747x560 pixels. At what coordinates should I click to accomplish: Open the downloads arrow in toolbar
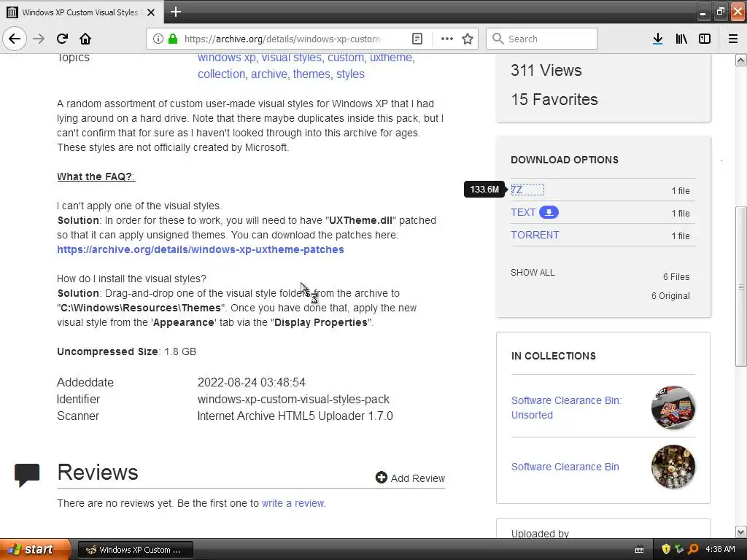pyautogui.click(x=658, y=39)
